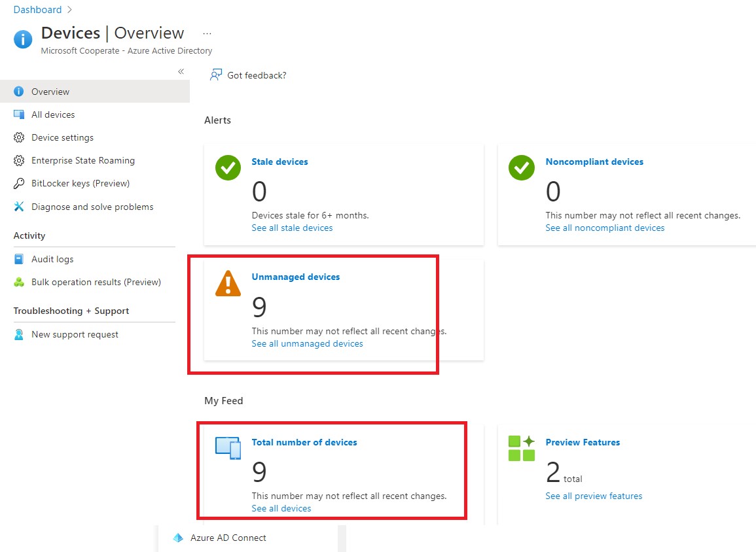Open See all stale devices link
This screenshot has height=552, width=756.
[292, 228]
